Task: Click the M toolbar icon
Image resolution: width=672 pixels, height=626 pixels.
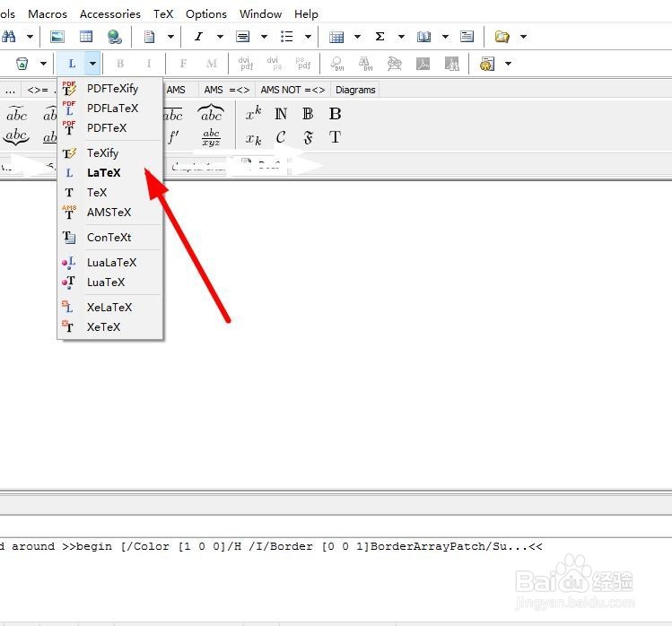Action: [211, 64]
